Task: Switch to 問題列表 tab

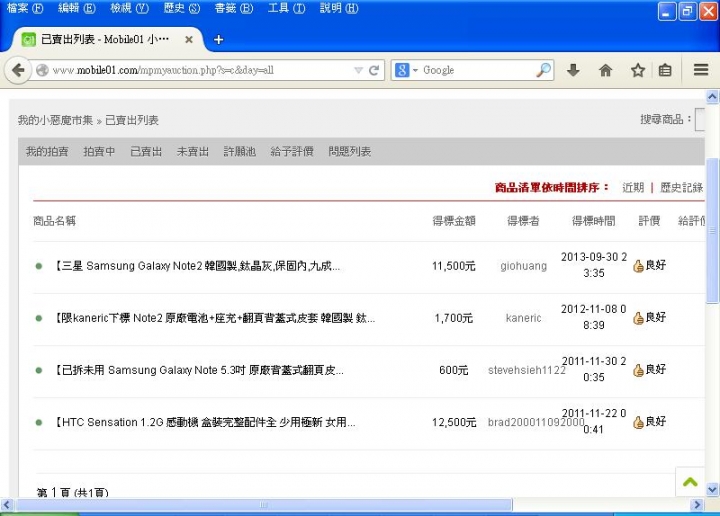Action: (x=349, y=151)
